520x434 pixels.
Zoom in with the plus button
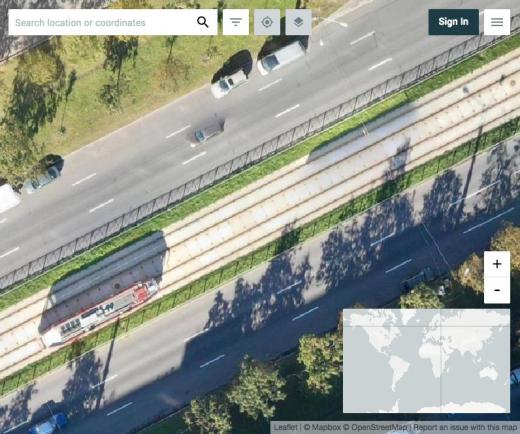click(497, 264)
